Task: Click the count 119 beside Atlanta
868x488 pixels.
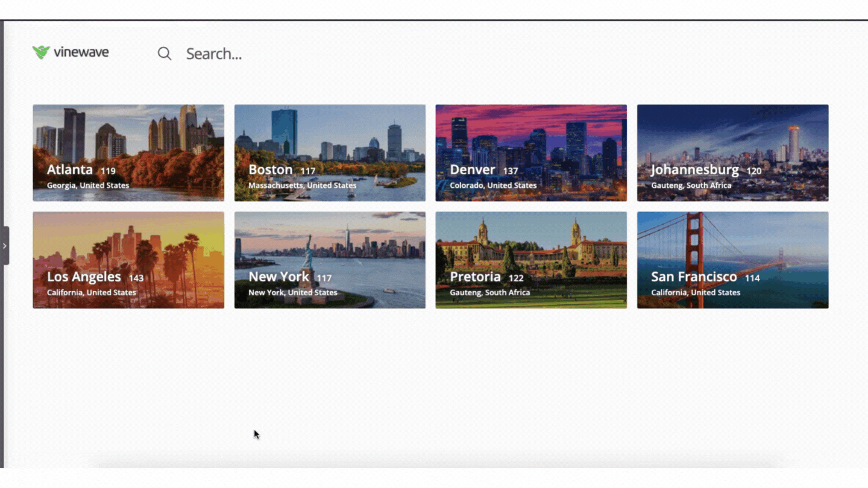Action: pos(108,171)
